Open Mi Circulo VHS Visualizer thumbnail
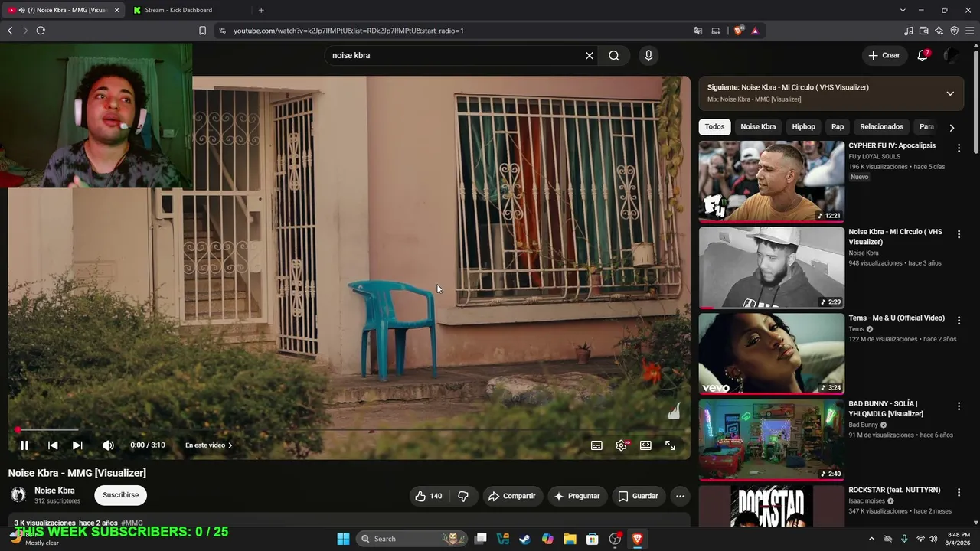 (x=772, y=268)
